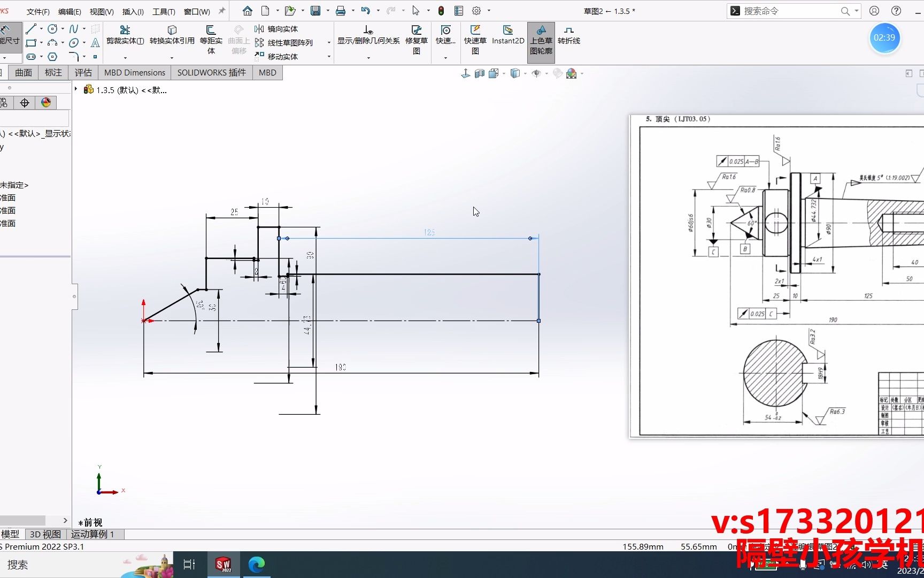This screenshot has width=924, height=578.
Task: Expand the line tool dropdown arrow
Action: (41, 28)
